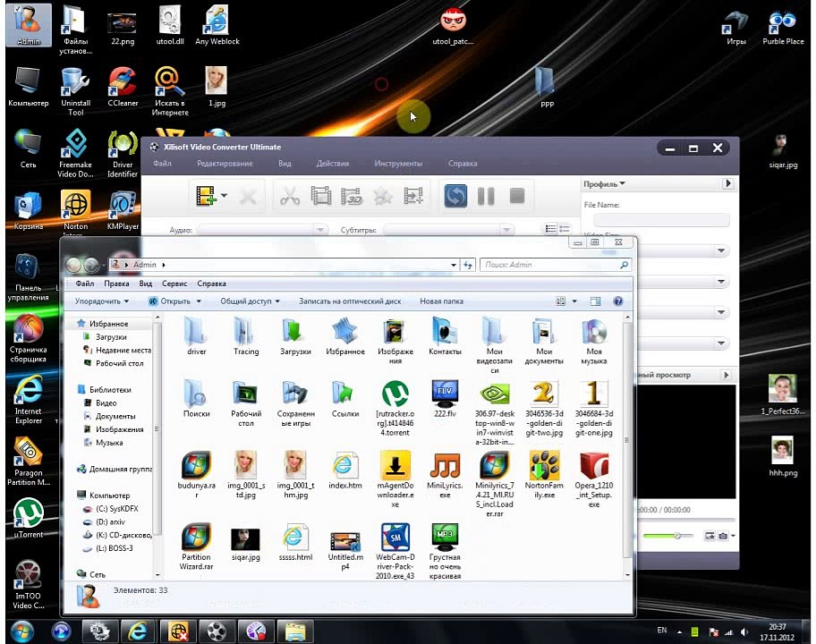Open the address bar history dropdown
Viewport: 816px width, 644px height.
point(454,266)
